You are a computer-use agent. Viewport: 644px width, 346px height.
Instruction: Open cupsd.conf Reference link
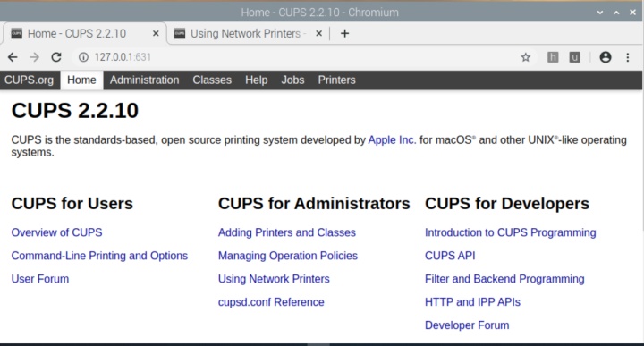[271, 302]
